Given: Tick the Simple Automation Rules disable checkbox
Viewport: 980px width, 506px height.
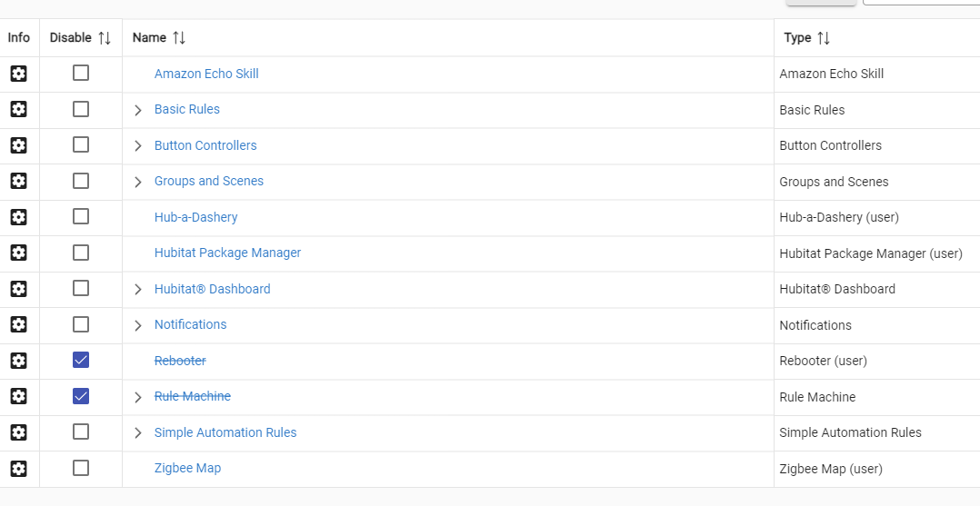Looking at the screenshot, I should tap(81, 432).
